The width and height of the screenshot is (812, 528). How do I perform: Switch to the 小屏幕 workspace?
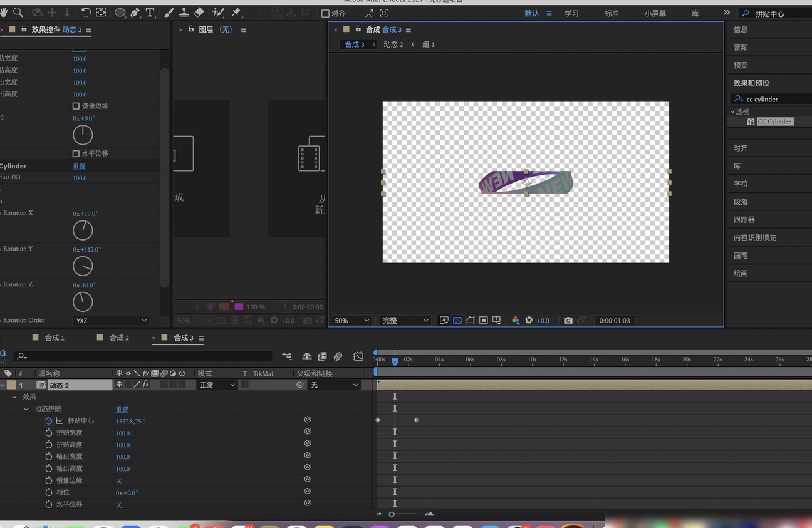point(655,13)
